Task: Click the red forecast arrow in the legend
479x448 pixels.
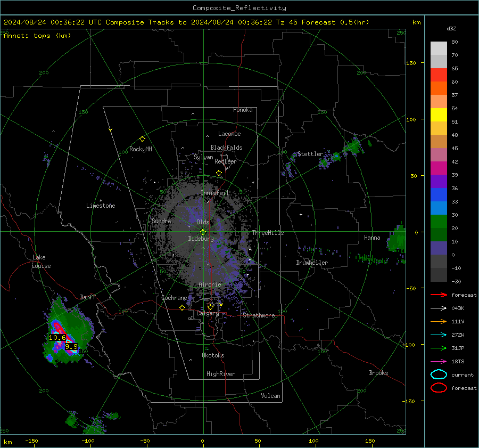Action: 439,295
